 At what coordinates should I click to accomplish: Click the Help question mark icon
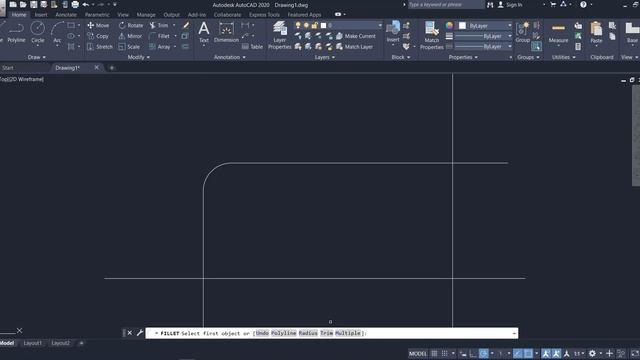tap(583, 4)
